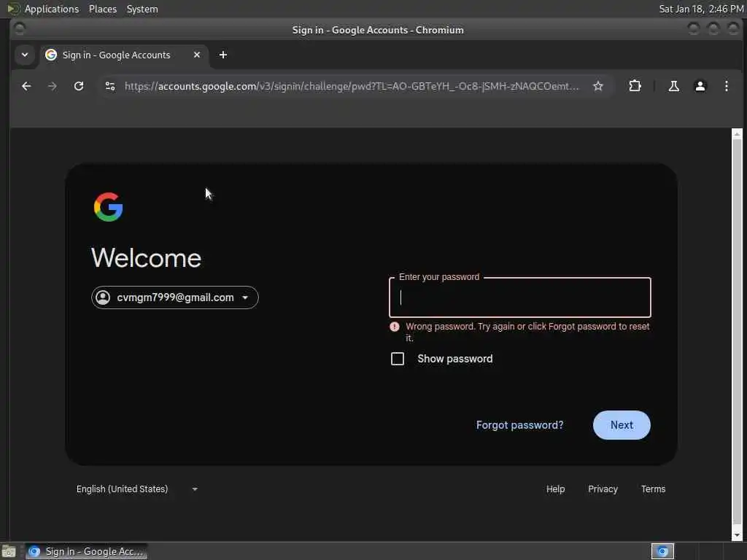This screenshot has height=560, width=747.
Task: Click the Welcome heading text
Action: click(x=146, y=258)
